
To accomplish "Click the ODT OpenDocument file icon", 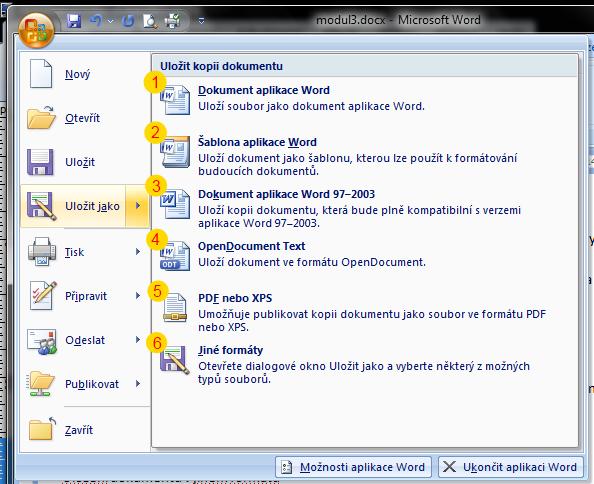I will tap(175, 256).
